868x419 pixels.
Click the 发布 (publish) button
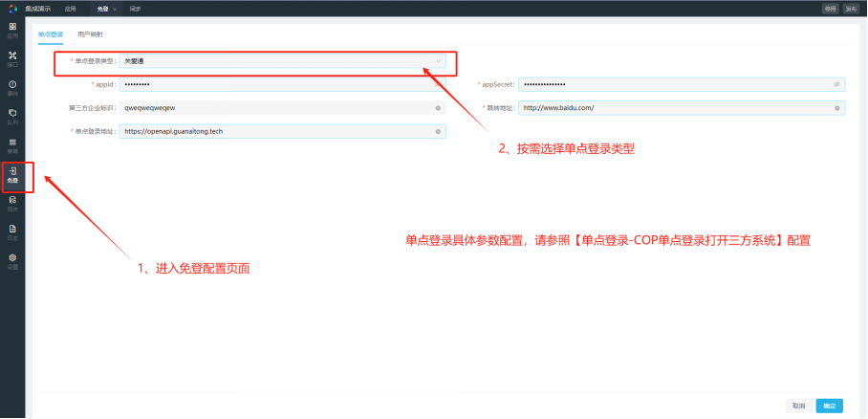coord(850,9)
